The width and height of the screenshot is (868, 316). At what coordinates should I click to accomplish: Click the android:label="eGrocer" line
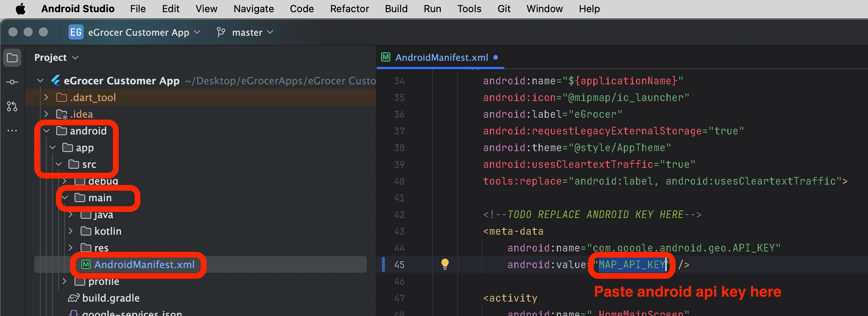click(x=552, y=114)
